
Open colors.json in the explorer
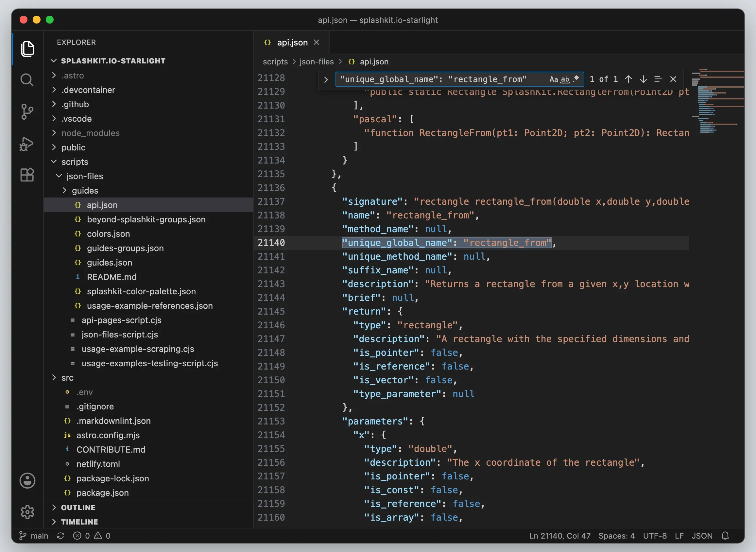(x=149, y=233)
